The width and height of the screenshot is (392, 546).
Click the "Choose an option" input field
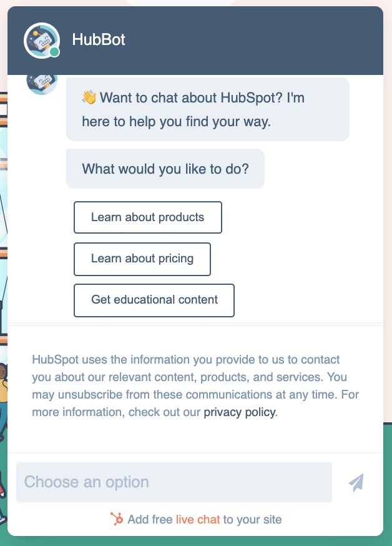click(174, 482)
